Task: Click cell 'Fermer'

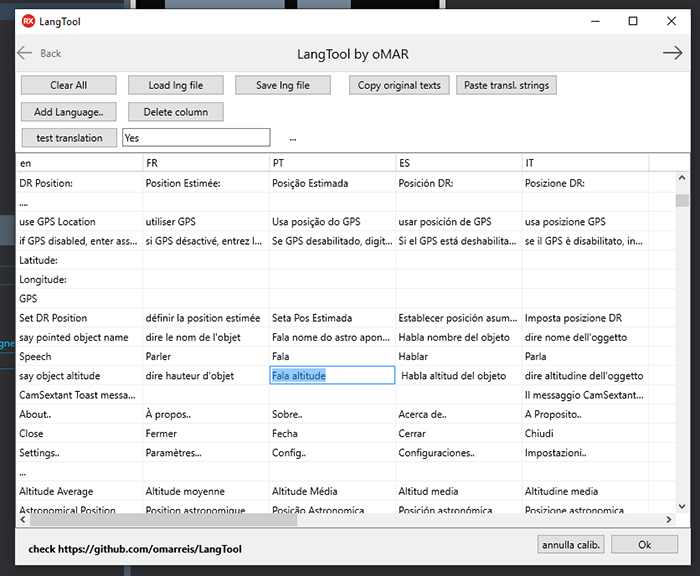Action: coord(206,433)
